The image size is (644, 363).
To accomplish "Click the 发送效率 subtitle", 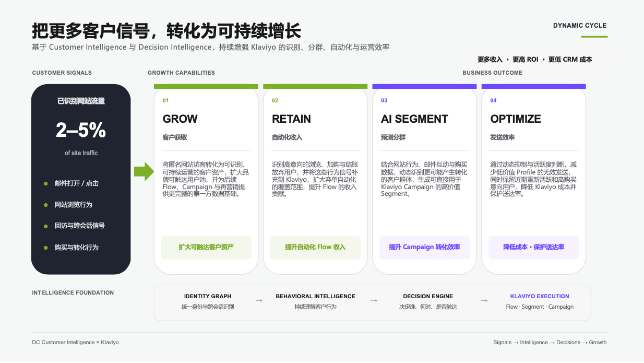I will [503, 137].
